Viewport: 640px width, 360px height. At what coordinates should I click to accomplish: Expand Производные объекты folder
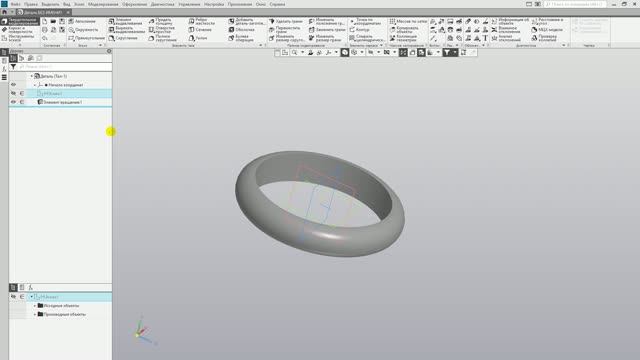(35, 315)
